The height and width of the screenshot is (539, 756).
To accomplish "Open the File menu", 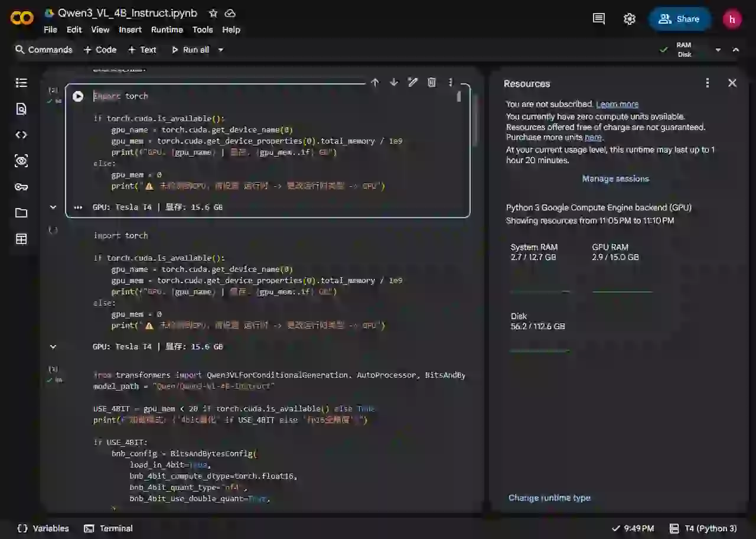I will (50, 30).
